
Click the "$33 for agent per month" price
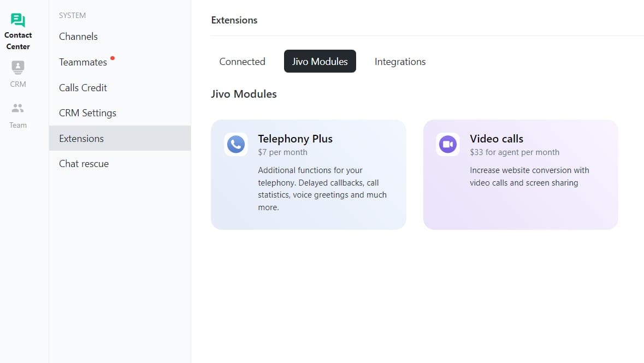(515, 152)
